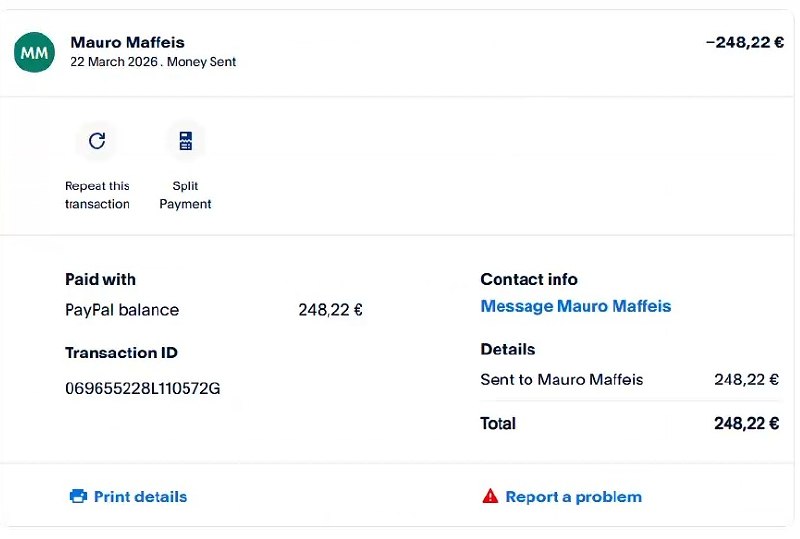Click the 22 March 2026 date line
Image resolution: width=800 pixels, height=539 pixels.
(152, 62)
